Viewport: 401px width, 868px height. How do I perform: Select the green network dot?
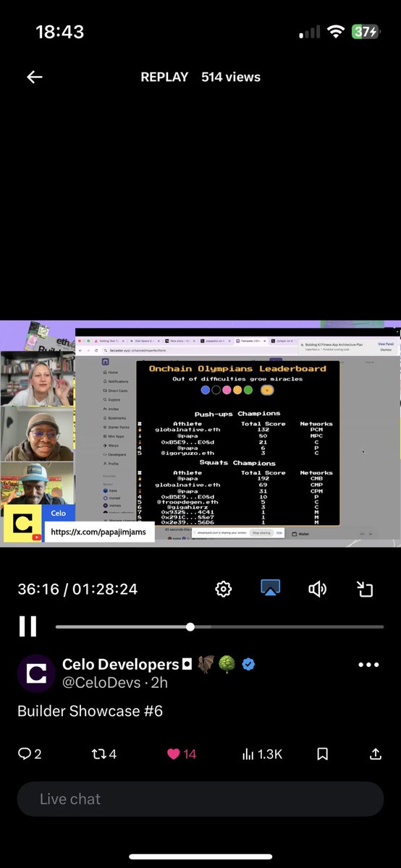tap(248, 390)
